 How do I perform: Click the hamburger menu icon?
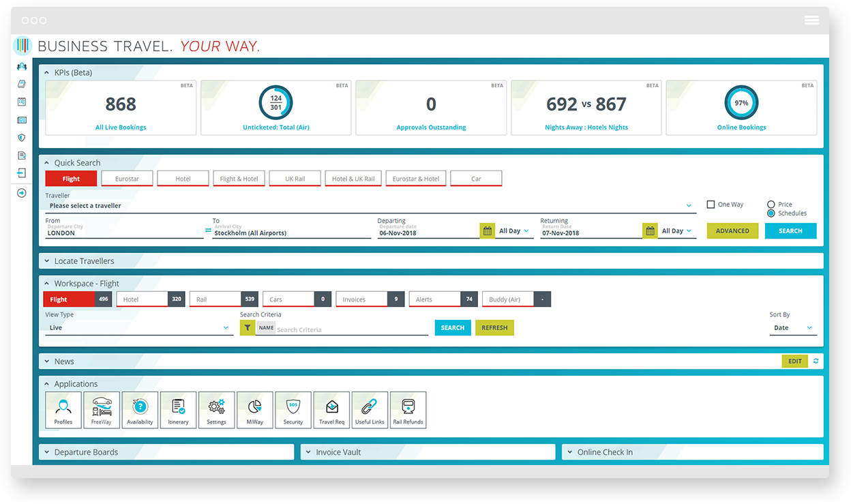tap(811, 20)
